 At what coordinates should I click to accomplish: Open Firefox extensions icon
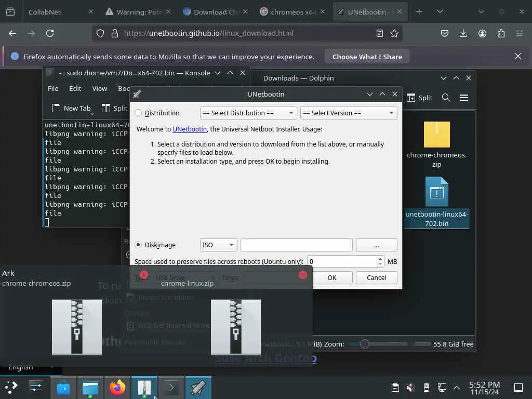[x=501, y=33]
